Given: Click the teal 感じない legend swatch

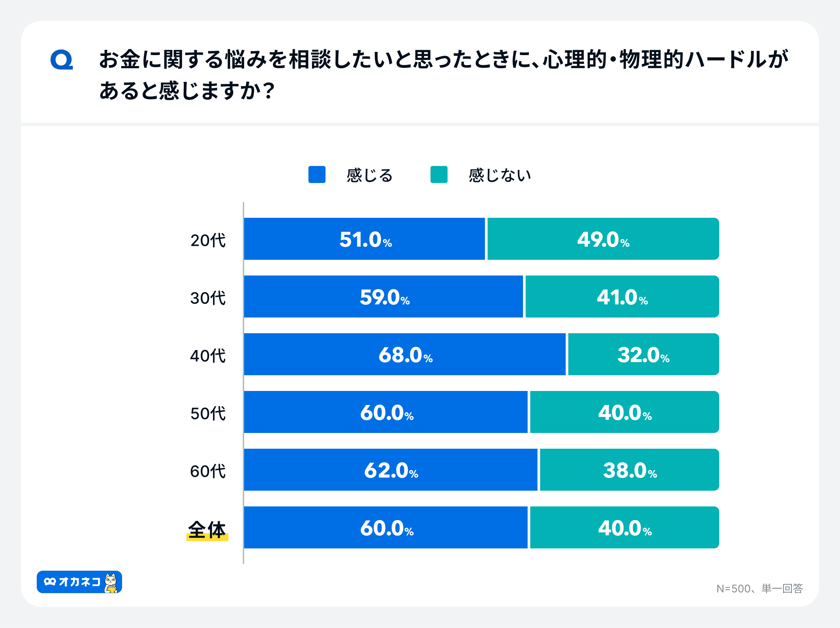Looking at the screenshot, I should point(439,174).
